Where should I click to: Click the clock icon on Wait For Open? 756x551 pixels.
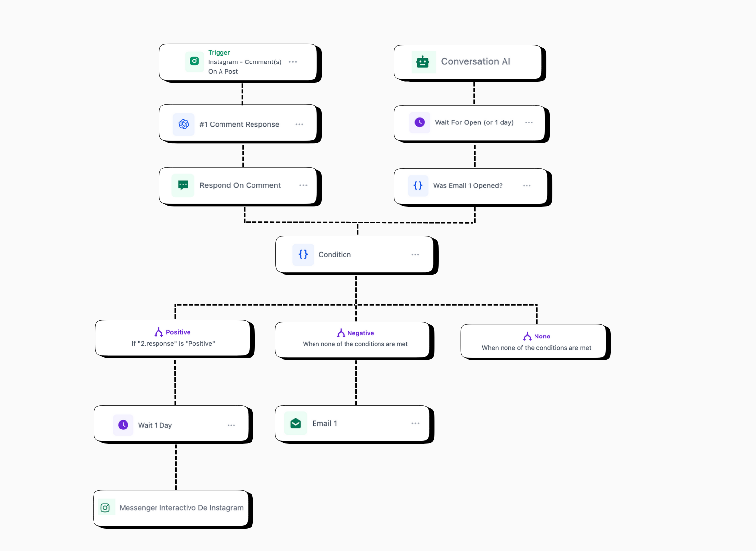(x=420, y=122)
